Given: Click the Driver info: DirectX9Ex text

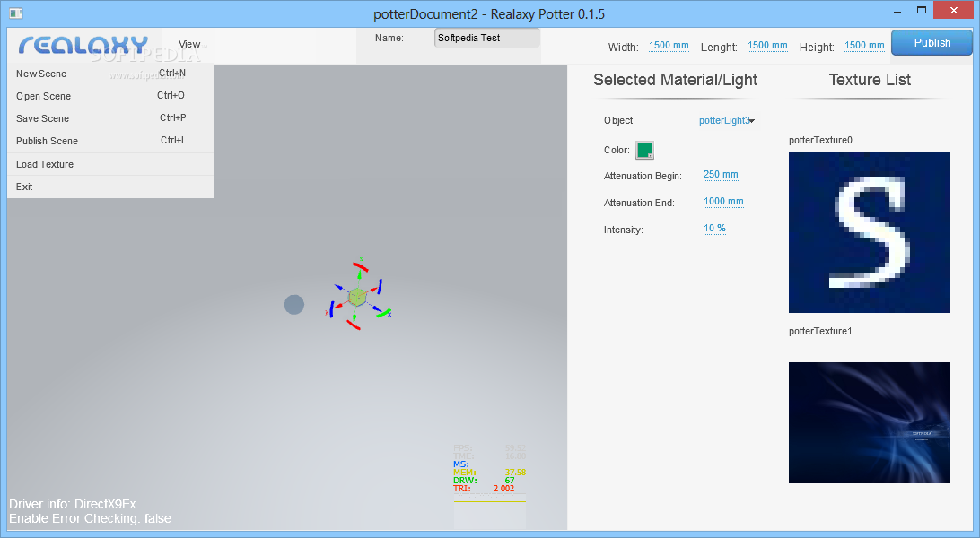Looking at the screenshot, I should tap(73, 504).
